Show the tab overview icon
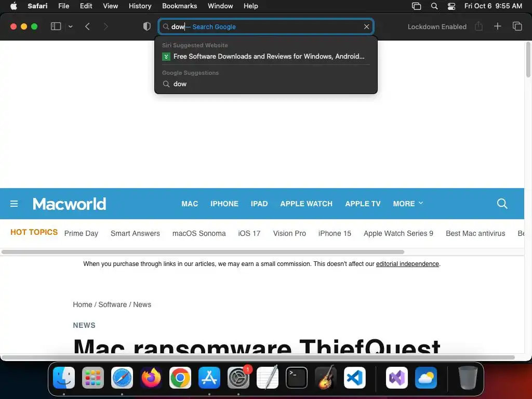Image resolution: width=532 pixels, height=399 pixels. point(517,26)
